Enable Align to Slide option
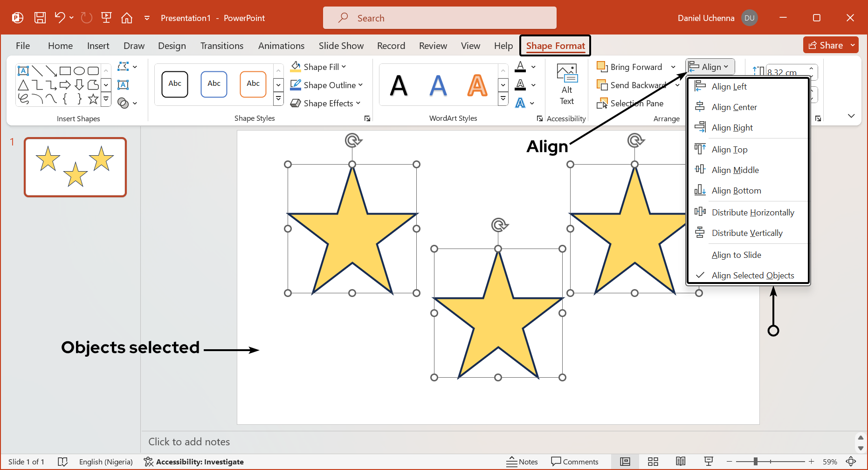The width and height of the screenshot is (868, 470). [x=736, y=255]
